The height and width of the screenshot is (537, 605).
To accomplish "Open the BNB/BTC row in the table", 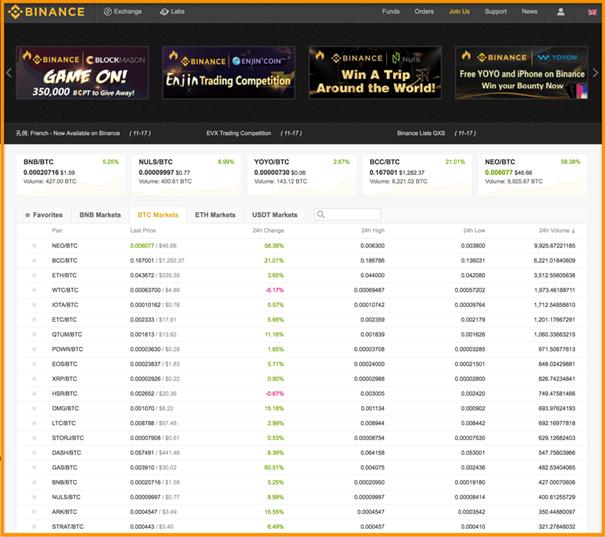I will pyautogui.click(x=302, y=482).
